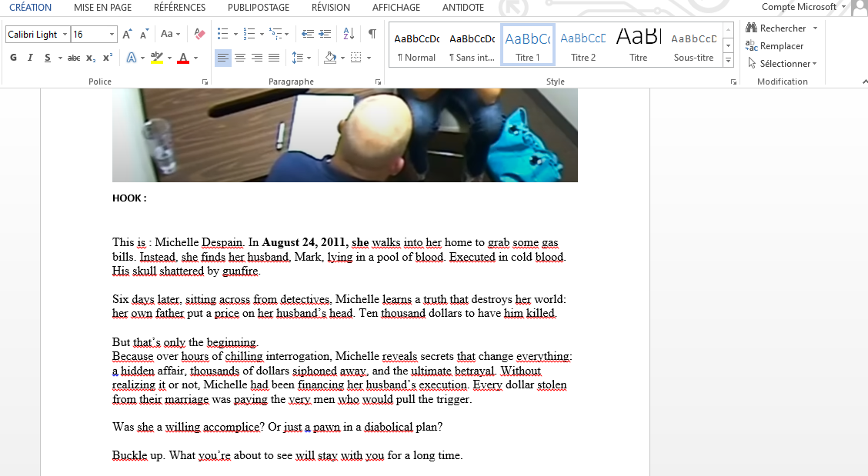Open the RÉVISION ribbon tab
Viewport: 868px width, 476px height.
[330, 8]
